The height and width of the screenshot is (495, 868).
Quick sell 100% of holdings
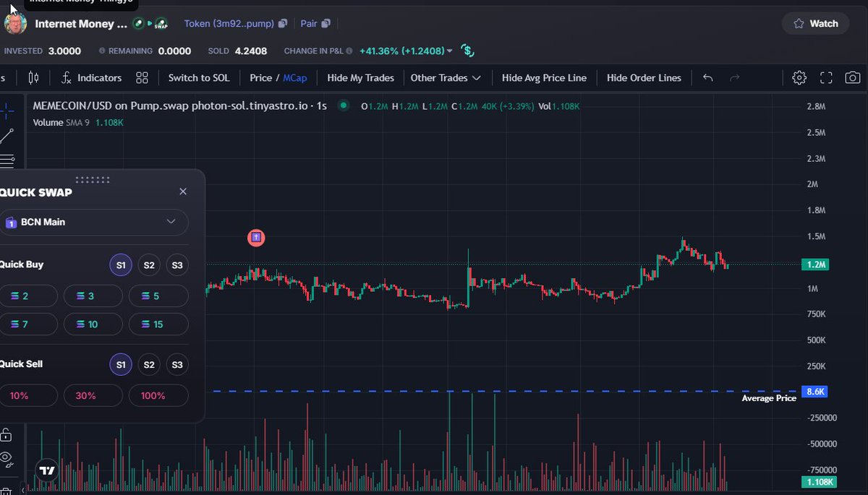tap(158, 396)
